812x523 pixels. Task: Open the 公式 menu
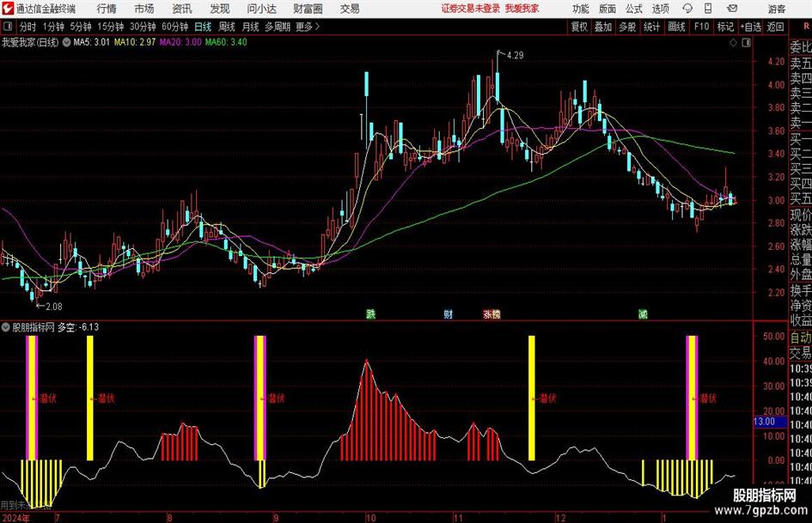[634, 9]
